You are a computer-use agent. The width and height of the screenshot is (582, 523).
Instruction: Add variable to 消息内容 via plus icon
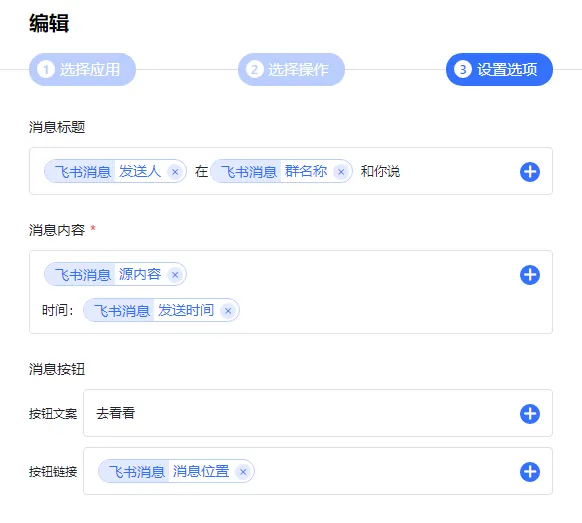click(530, 275)
